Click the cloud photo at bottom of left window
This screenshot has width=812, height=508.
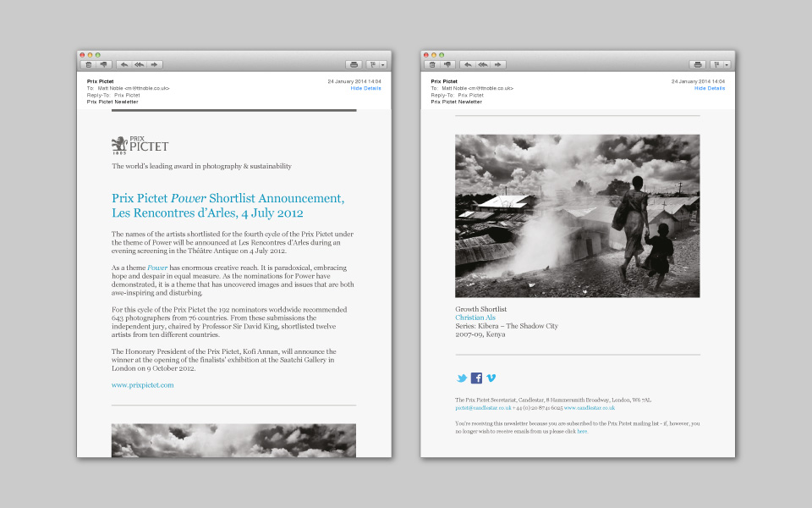pos(233,440)
